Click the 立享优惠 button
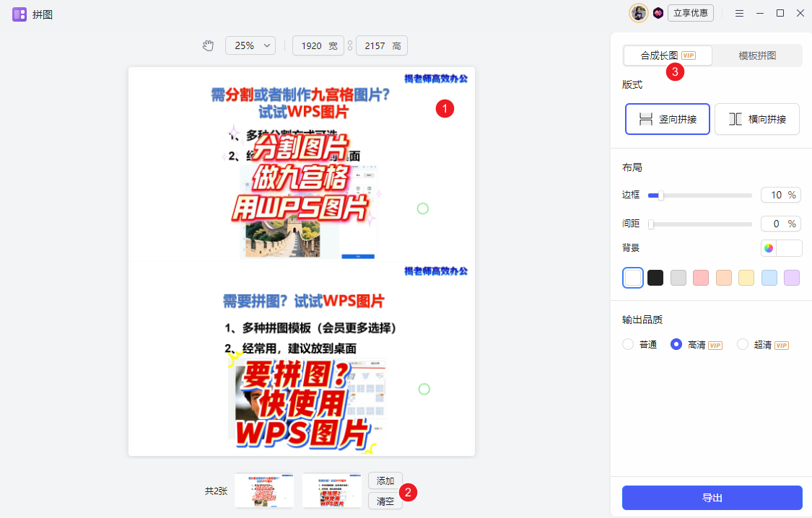Image resolution: width=812 pixels, height=518 pixels. click(690, 13)
